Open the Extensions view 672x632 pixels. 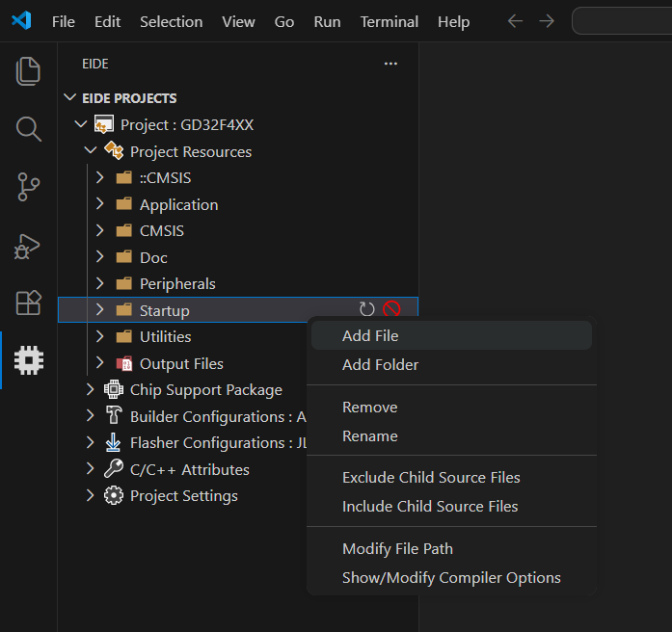[28, 303]
